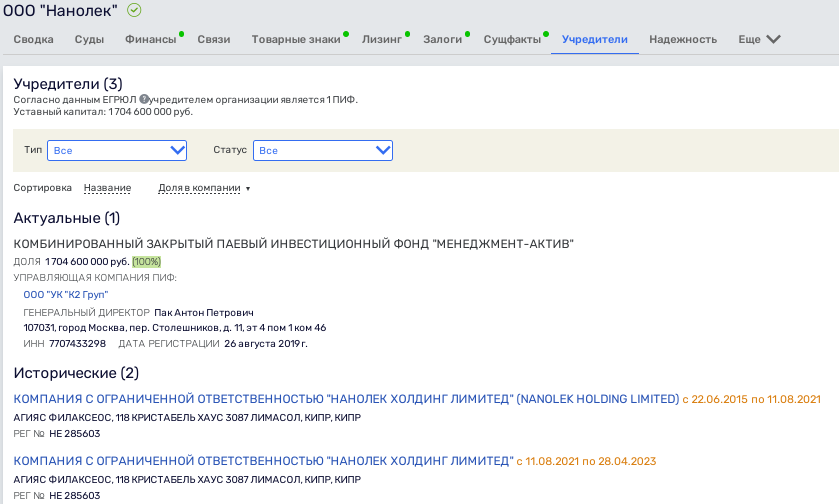Image resolution: width=839 pixels, height=504 pixels.
Task: Click the fund name "МЕНЕДЖМЕНТ-АКТИВ"
Action: pyautogui.click(x=293, y=244)
